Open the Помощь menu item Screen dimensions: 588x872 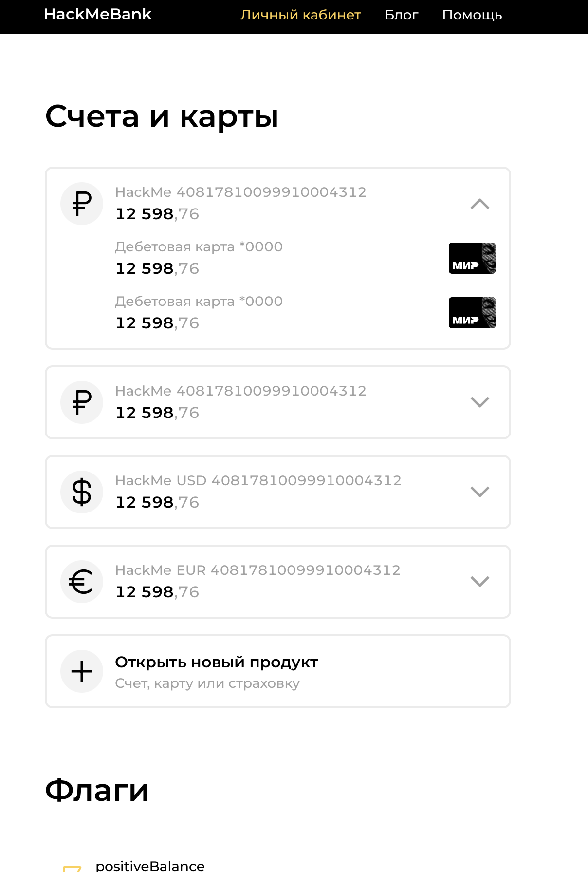pos(472,15)
